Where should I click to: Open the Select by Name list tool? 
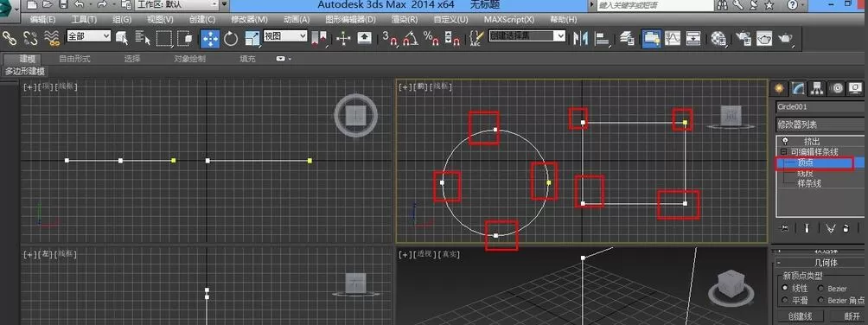point(143,38)
